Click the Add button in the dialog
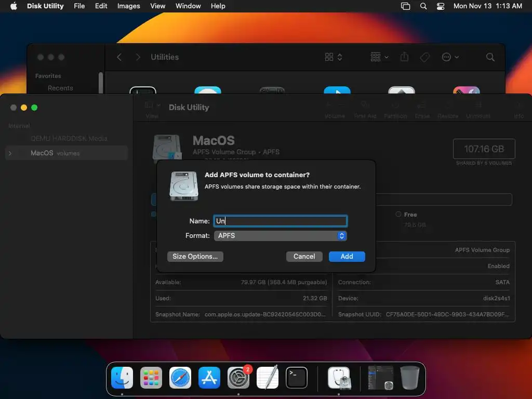 coord(347,257)
